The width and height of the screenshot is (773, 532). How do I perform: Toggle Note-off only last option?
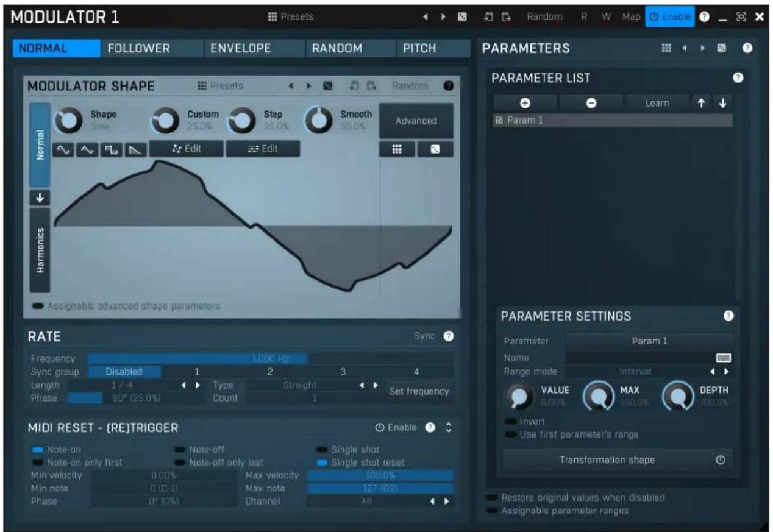pos(219,463)
